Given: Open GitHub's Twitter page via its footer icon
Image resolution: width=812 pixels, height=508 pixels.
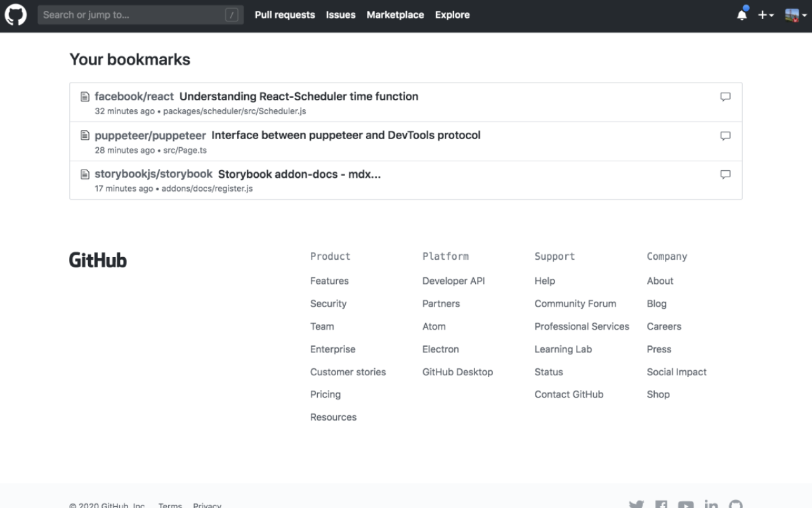Looking at the screenshot, I should click(636, 504).
